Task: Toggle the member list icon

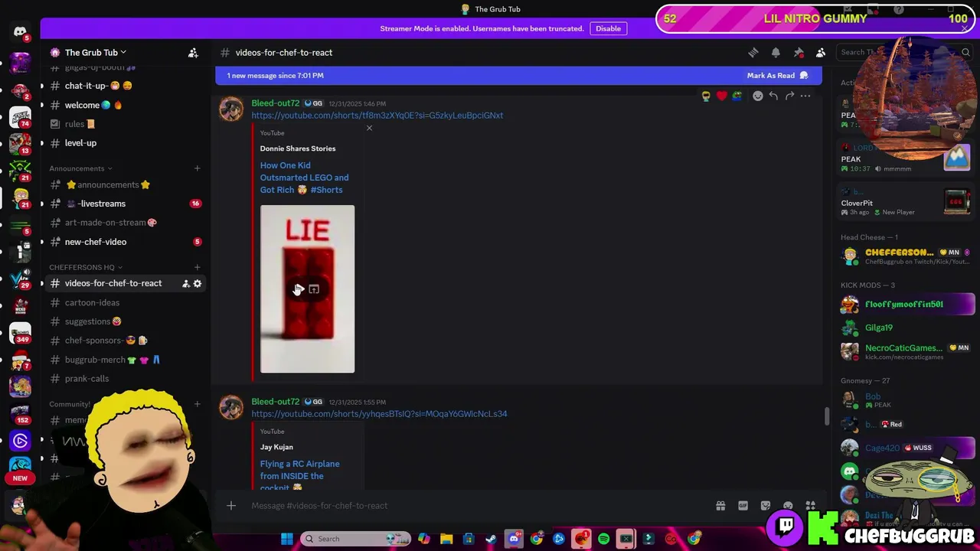Action: (821, 52)
